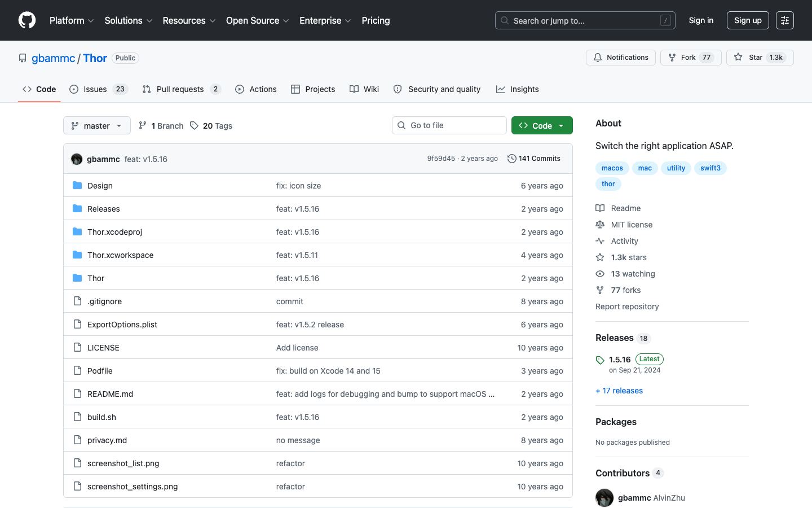Open Notifications for this repository
The image size is (812, 508).
point(620,58)
